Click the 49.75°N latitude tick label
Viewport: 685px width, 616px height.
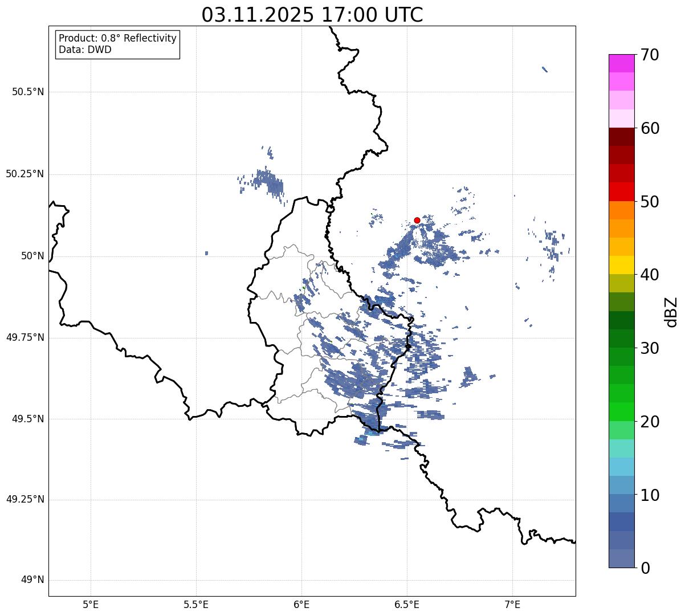(x=25, y=337)
